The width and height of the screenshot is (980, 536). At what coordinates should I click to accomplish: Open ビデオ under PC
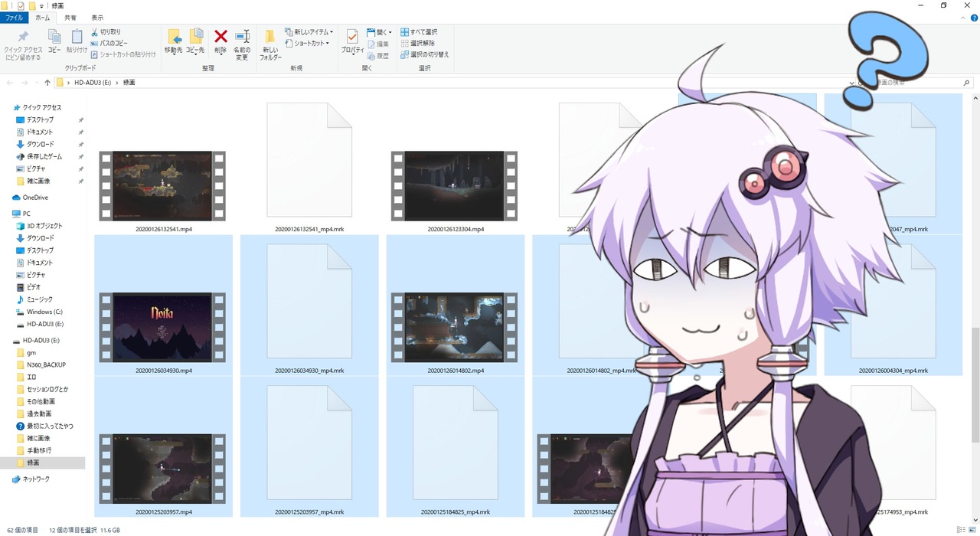tap(28, 287)
